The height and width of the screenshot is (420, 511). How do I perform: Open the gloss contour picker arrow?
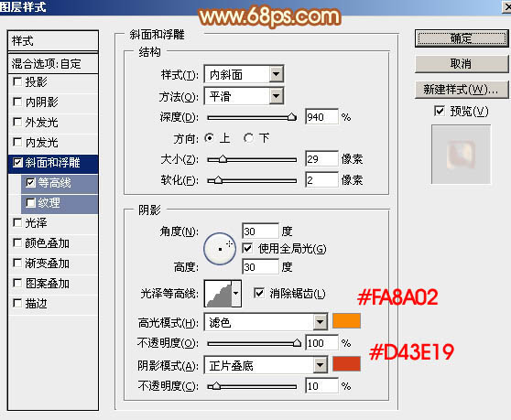tap(236, 294)
